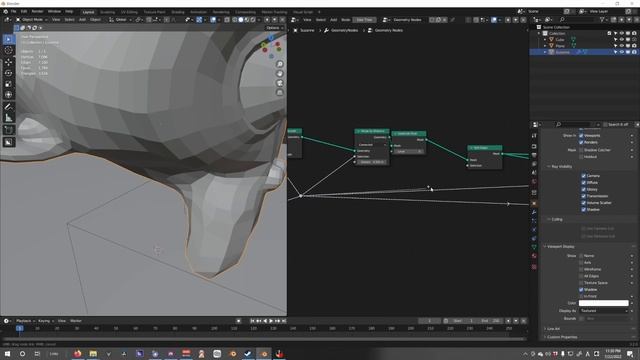Image resolution: width=640 pixels, height=360 pixels.
Task: Open the Window menu
Action: tap(54, 11)
